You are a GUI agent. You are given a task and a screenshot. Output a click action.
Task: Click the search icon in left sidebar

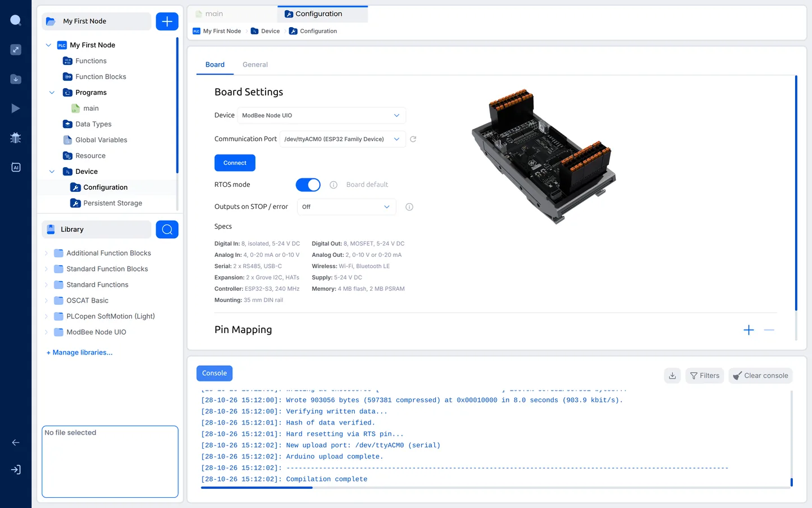click(x=16, y=20)
